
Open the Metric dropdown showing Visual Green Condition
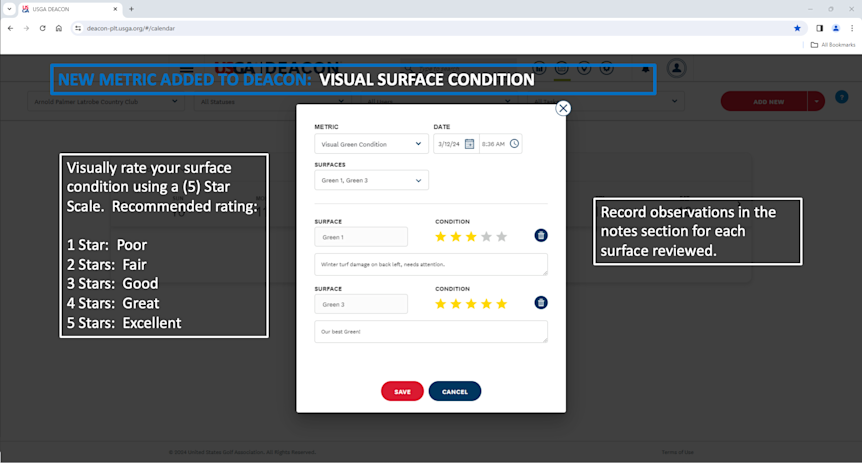coord(371,144)
